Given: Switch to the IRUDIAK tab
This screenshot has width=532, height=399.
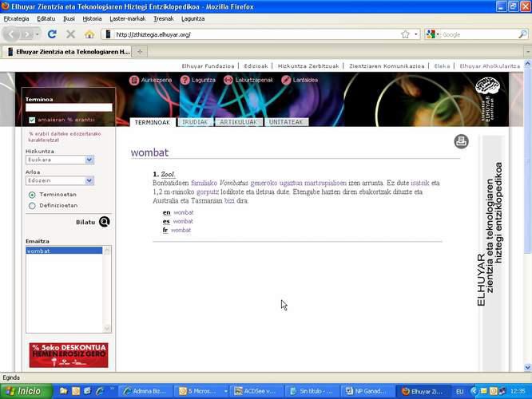Looking at the screenshot, I should click(195, 122).
